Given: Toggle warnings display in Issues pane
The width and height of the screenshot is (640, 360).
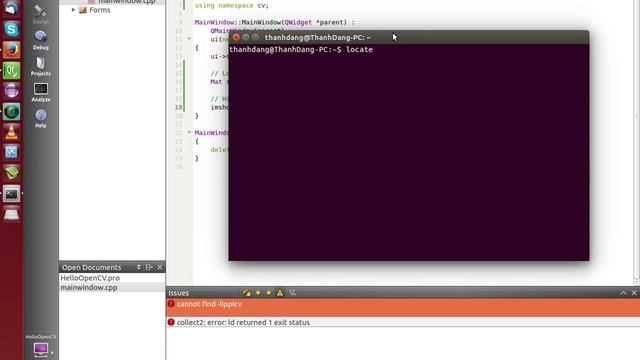Looking at the screenshot, I should point(280,293).
